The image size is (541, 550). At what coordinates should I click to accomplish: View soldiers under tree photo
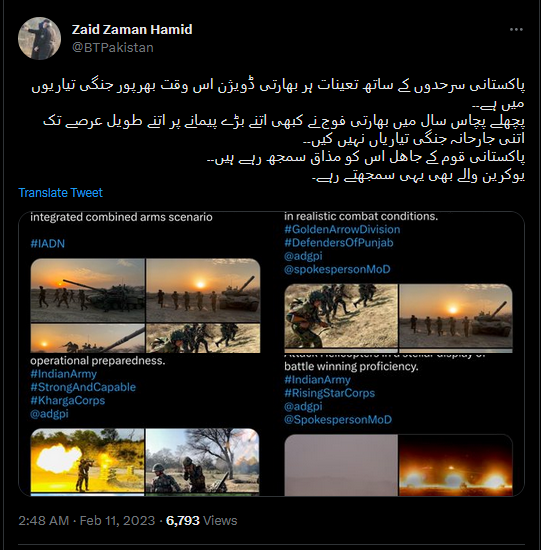tap(202, 461)
